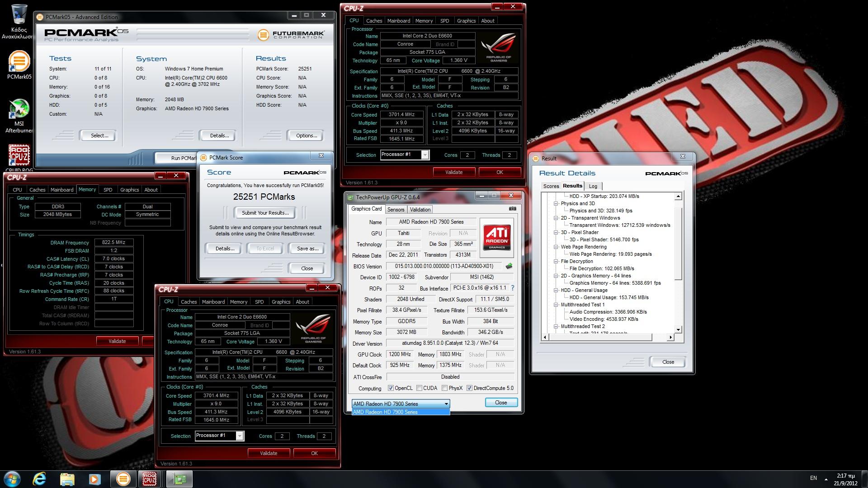Show hidden system tray icons arrow
This screenshot has height=488, width=868.
826,479
